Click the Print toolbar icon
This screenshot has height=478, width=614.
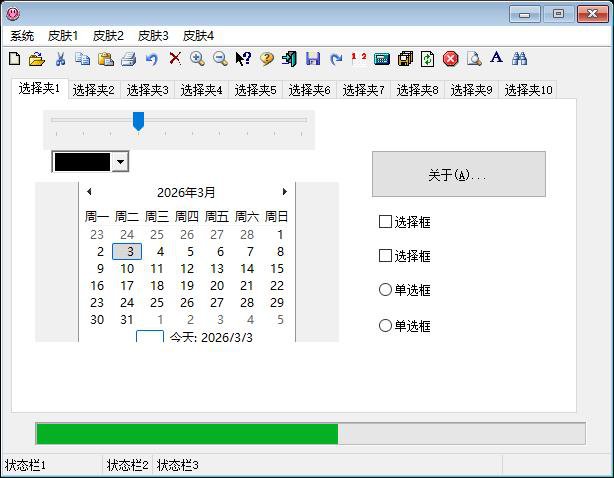(128, 59)
